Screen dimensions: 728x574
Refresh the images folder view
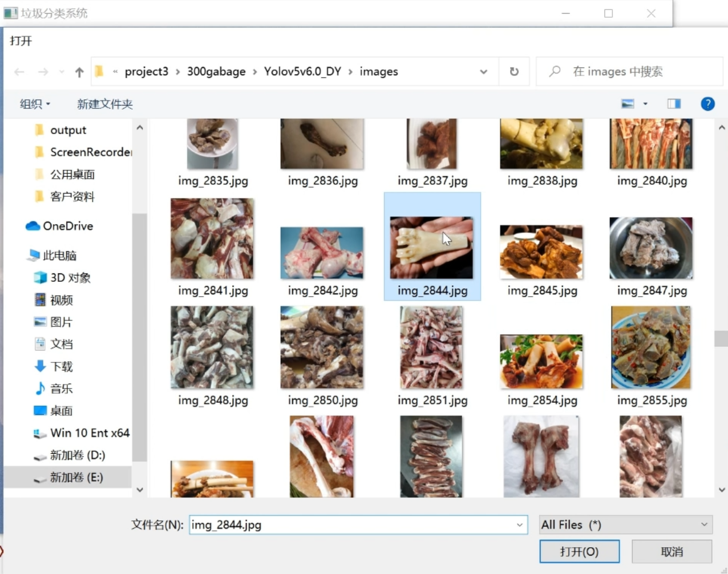pos(513,71)
